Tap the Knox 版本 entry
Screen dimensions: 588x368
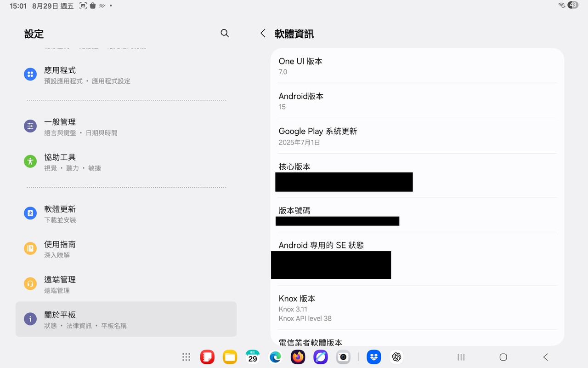click(x=417, y=308)
